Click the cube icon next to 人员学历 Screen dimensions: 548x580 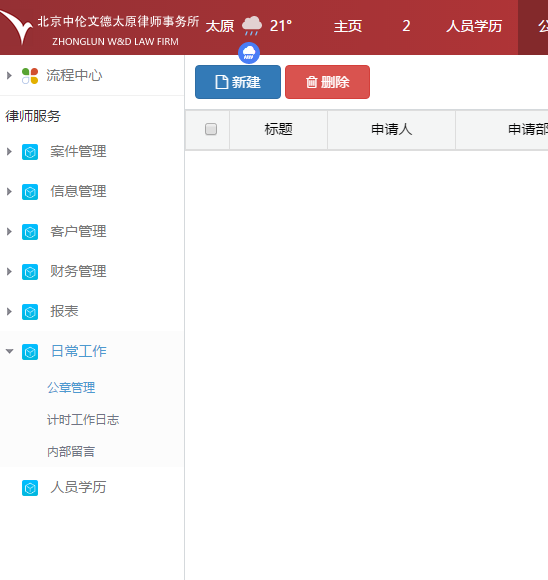30,488
